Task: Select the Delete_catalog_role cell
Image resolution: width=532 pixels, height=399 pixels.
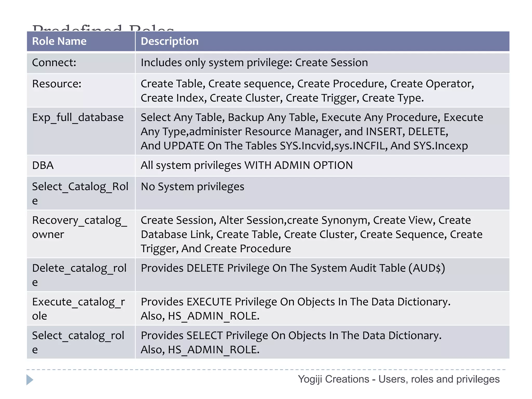Action: (81, 275)
